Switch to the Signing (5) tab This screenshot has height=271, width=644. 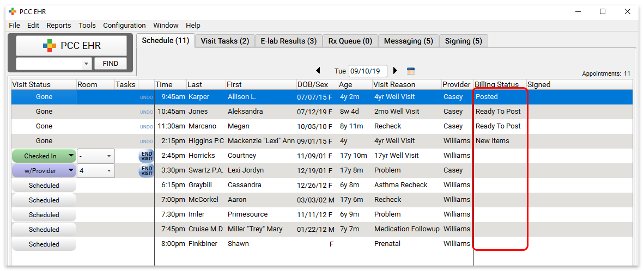pos(463,41)
